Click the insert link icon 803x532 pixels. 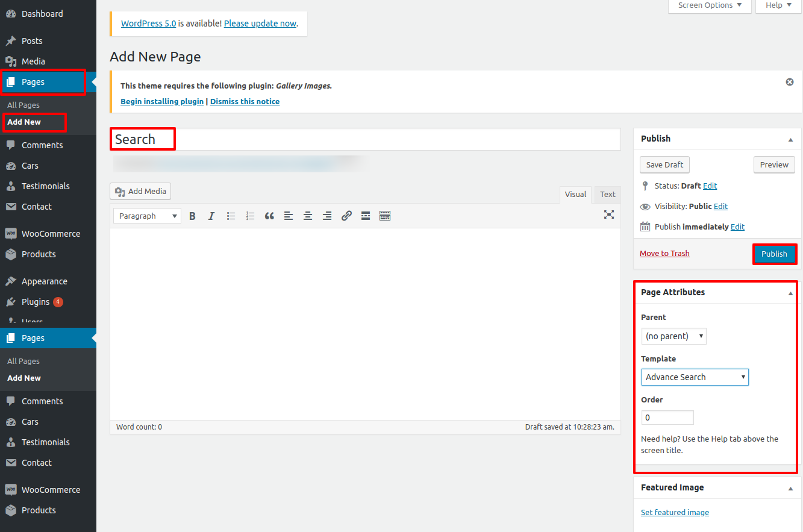(x=346, y=216)
